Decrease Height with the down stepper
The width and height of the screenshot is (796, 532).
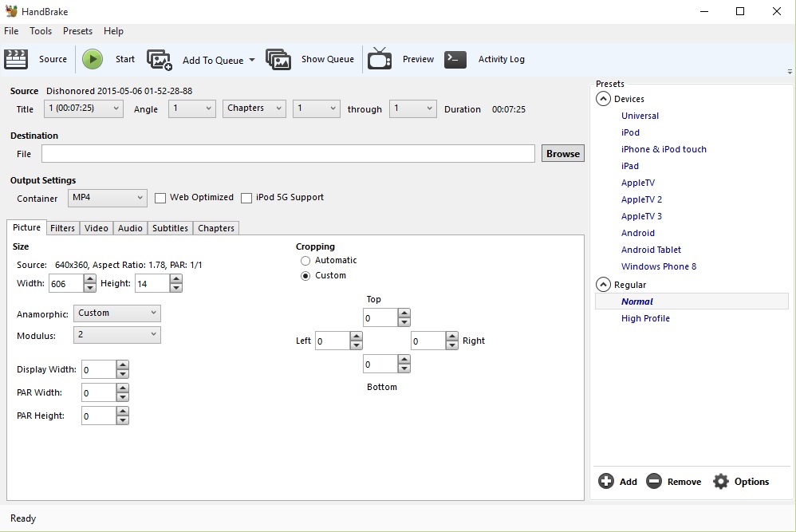[176, 288]
